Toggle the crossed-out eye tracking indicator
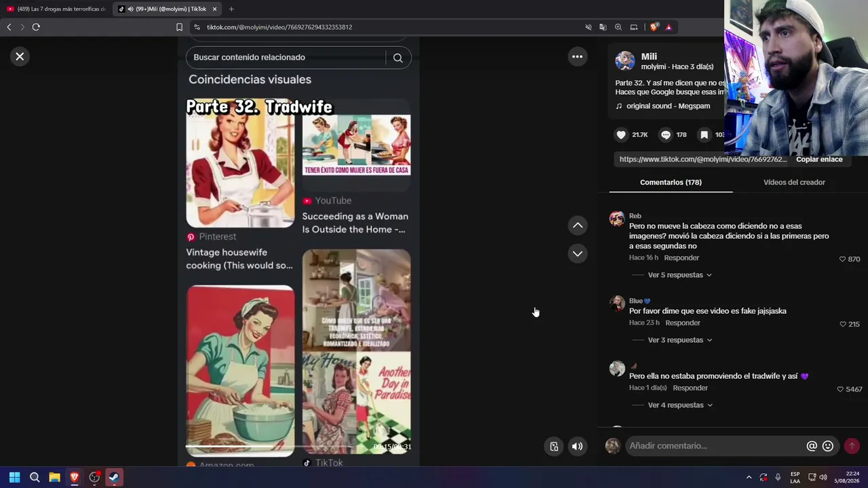Screen dimensions: 868x488 (588, 27)
